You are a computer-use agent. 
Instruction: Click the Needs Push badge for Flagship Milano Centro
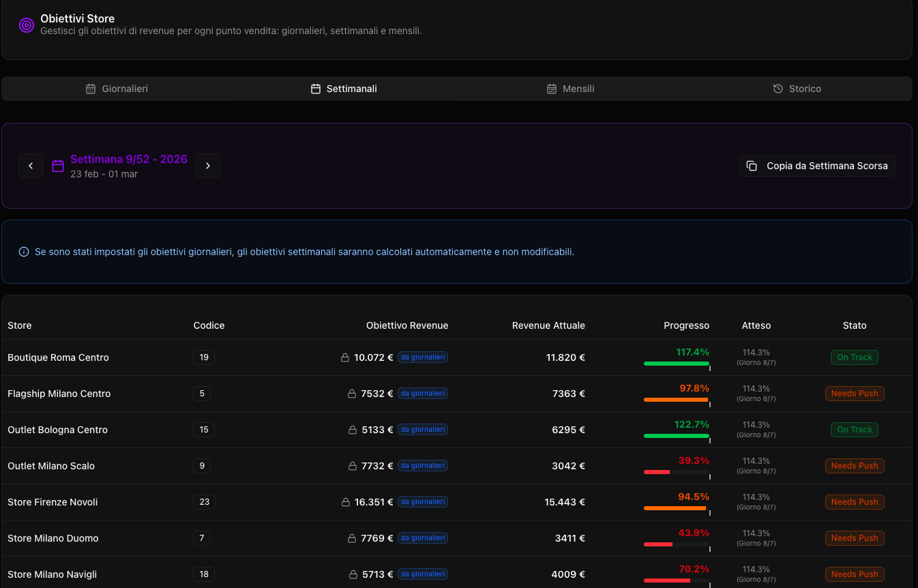point(854,394)
